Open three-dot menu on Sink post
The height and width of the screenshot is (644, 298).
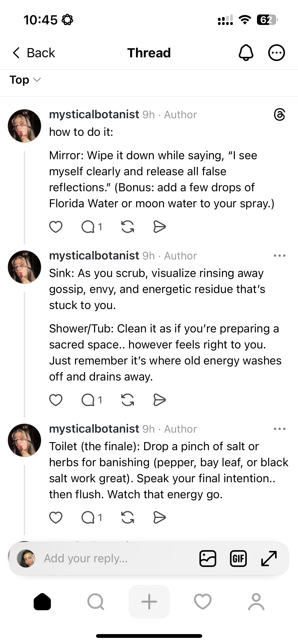(x=279, y=256)
